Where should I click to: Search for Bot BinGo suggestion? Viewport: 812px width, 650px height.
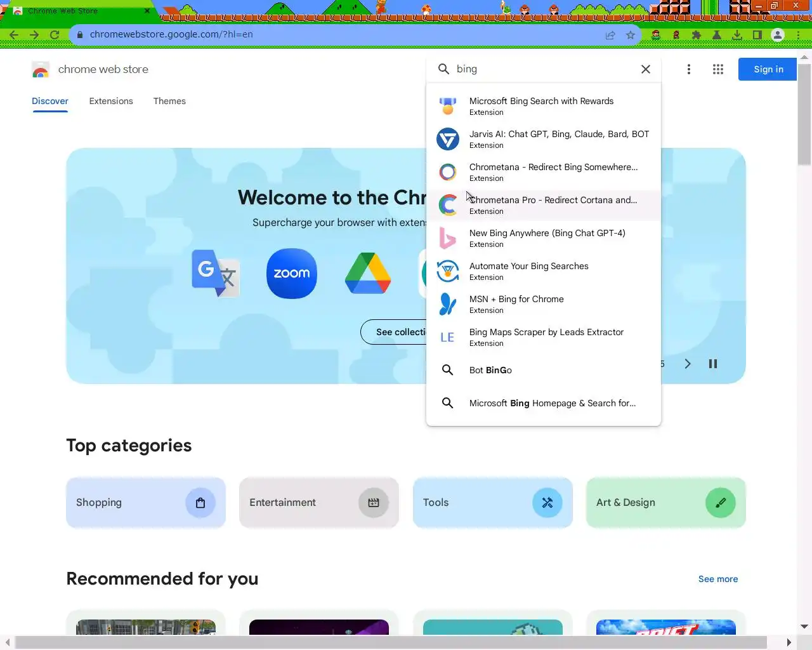(544, 370)
